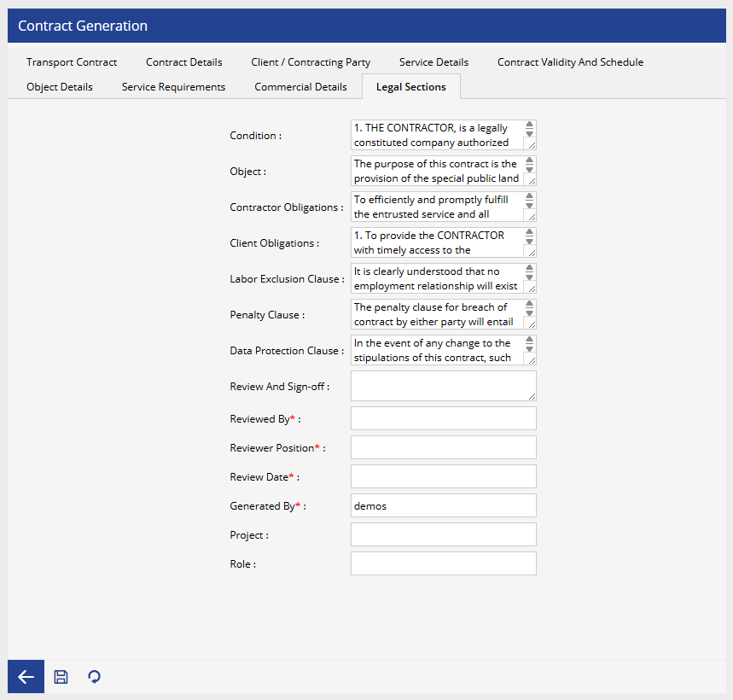Click scroll up arrow in Condition box
Viewport: 733px width, 700px height.
coord(529,125)
